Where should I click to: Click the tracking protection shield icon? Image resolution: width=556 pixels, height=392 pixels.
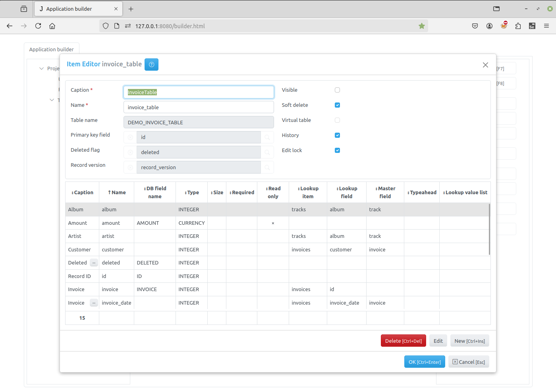pyautogui.click(x=105, y=25)
